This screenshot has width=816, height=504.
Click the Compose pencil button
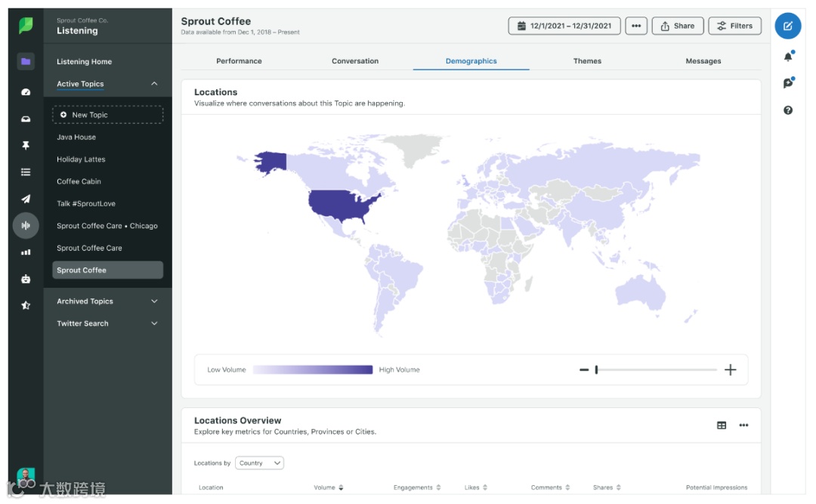[x=788, y=26]
